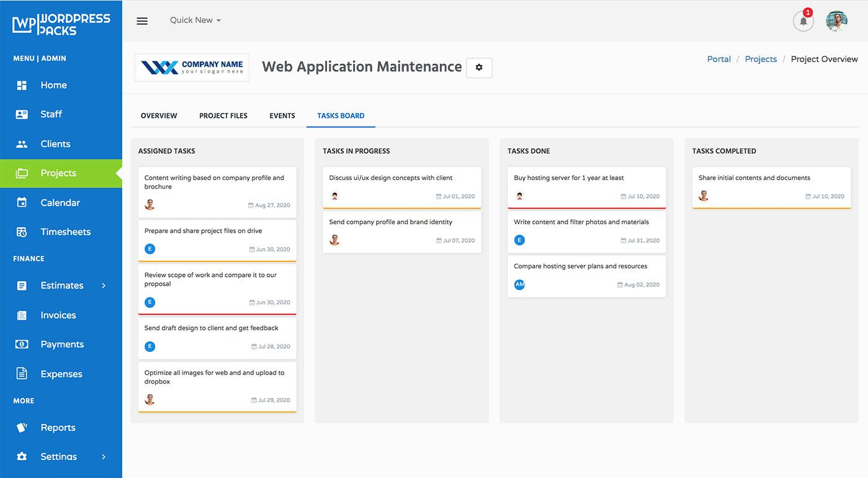Open the hamburger menu in the top bar
This screenshot has width=868, height=478.
click(141, 20)
